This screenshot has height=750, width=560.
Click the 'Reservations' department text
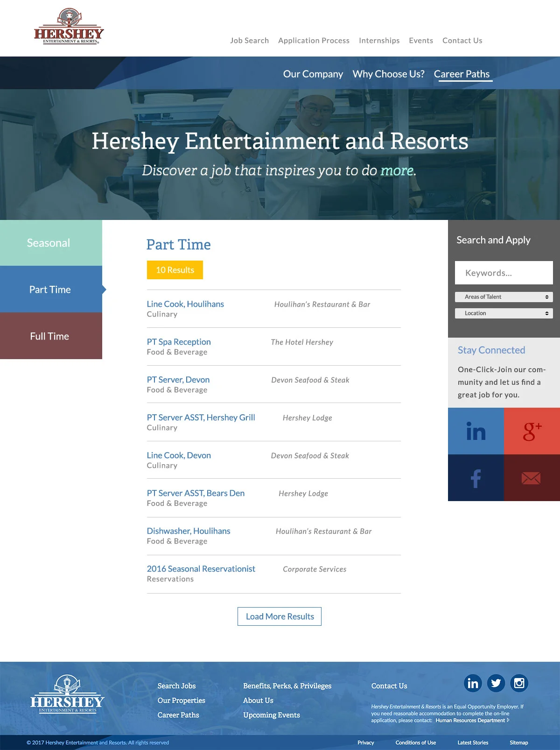(x=170, y=579)
